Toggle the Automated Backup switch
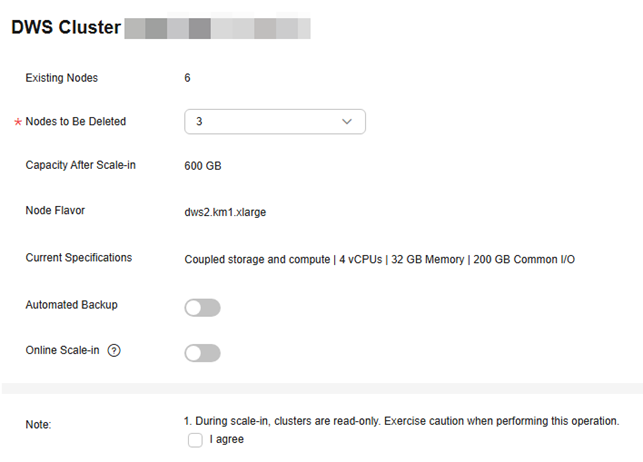Viewport: 643px width, 462px height. click(x=202, y=307)
